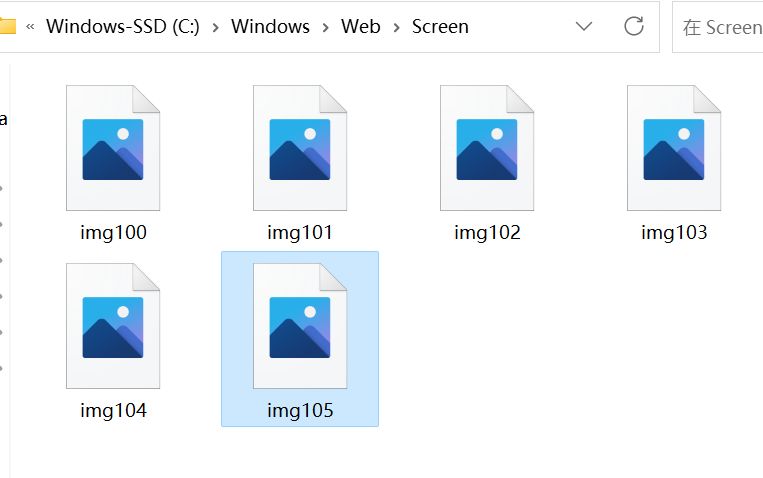This screenshot has height=478, width=763.
Task: Navigate to Windows-SSD (C:) breadcrumb
Action: point(123,26)
